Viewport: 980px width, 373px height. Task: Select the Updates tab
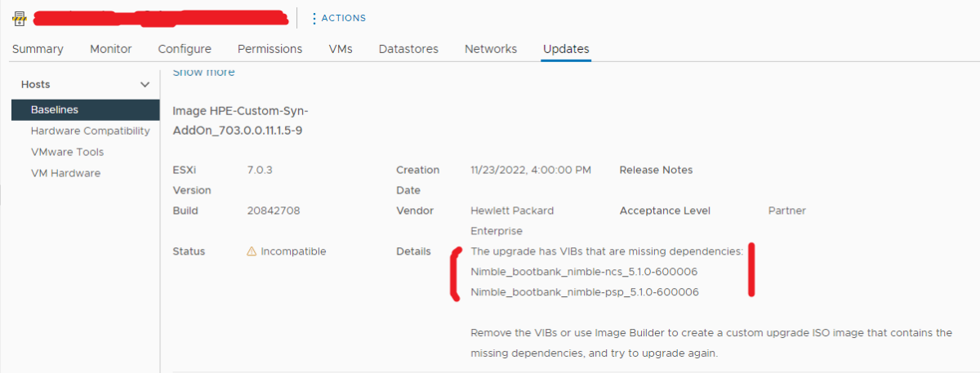[566, 49]
